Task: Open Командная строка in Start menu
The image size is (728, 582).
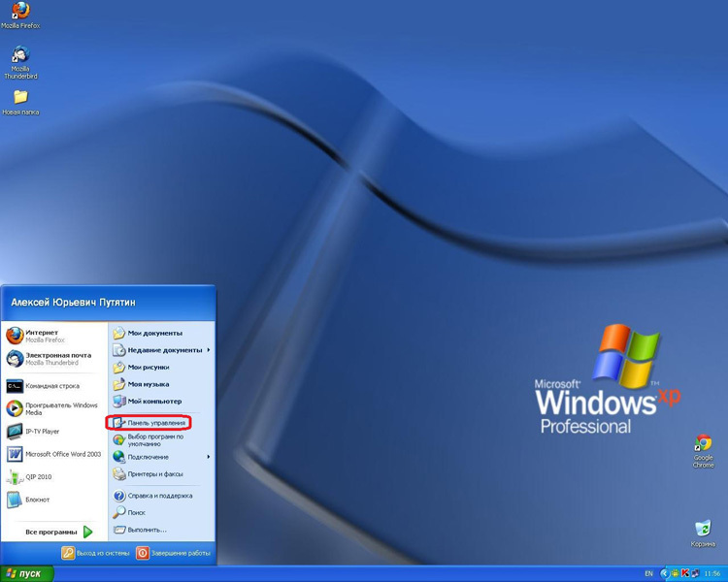Action: point(53,386)
